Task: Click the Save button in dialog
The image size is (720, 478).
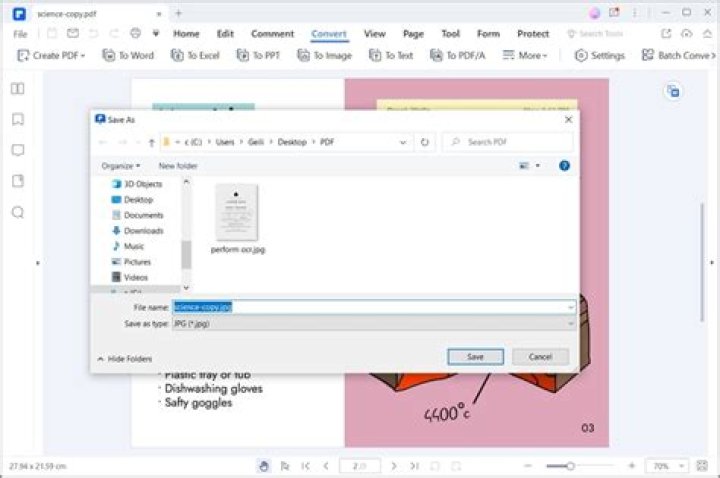Action: (475, 357)
